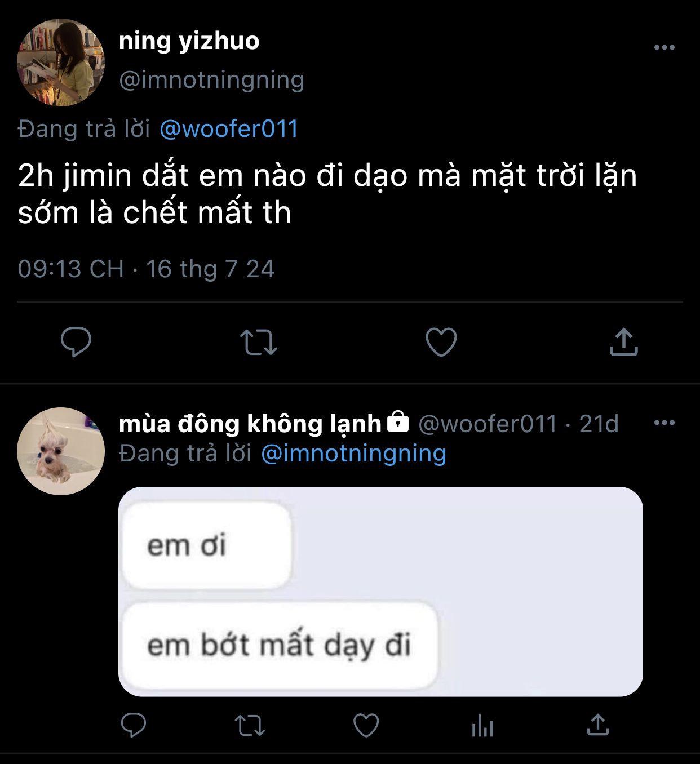View analytics of woofer011 reply
700x764 pixels.
tap(482, 726)
